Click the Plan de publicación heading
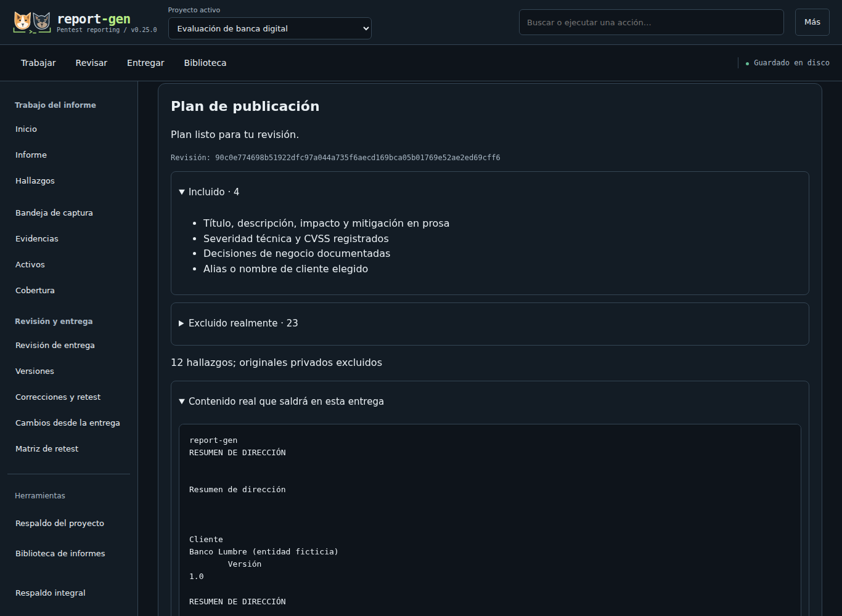Image resolution: width=842 pixels, height=616 pixels. (245, 106)
